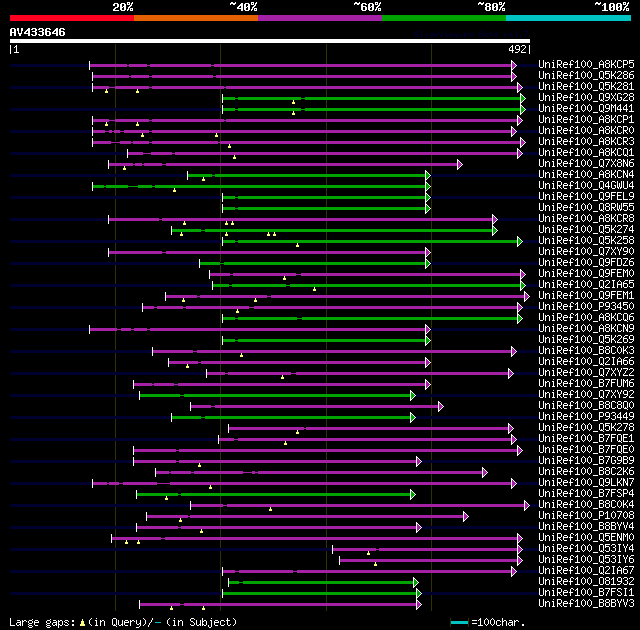Click the UniRef100_A8KCN4 label

pos(586,175)
